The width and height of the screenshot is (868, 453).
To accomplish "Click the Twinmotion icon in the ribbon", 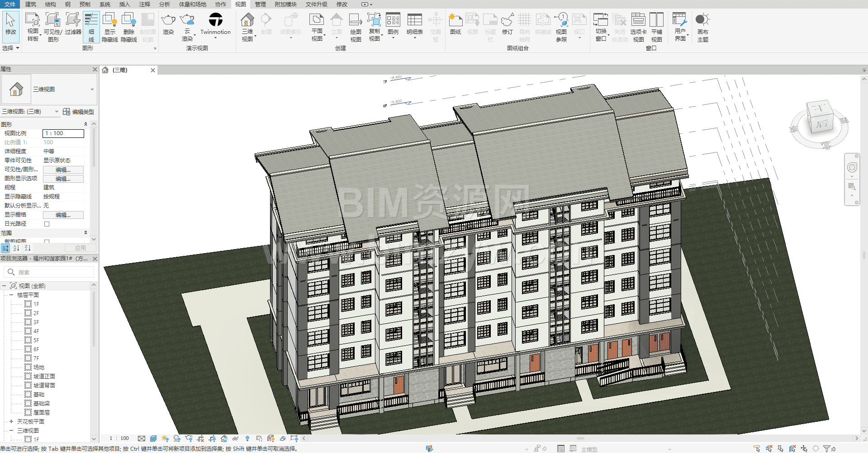I will [x=215, y=20].
